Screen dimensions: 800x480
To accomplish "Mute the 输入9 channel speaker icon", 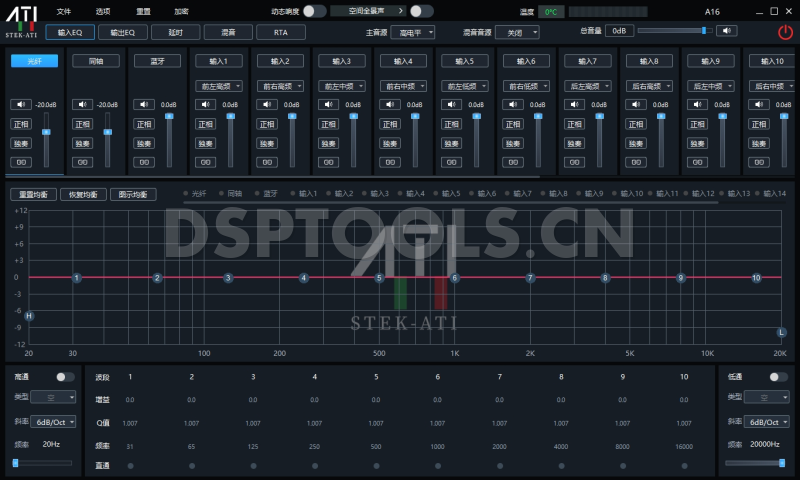I will coord(697,105).
